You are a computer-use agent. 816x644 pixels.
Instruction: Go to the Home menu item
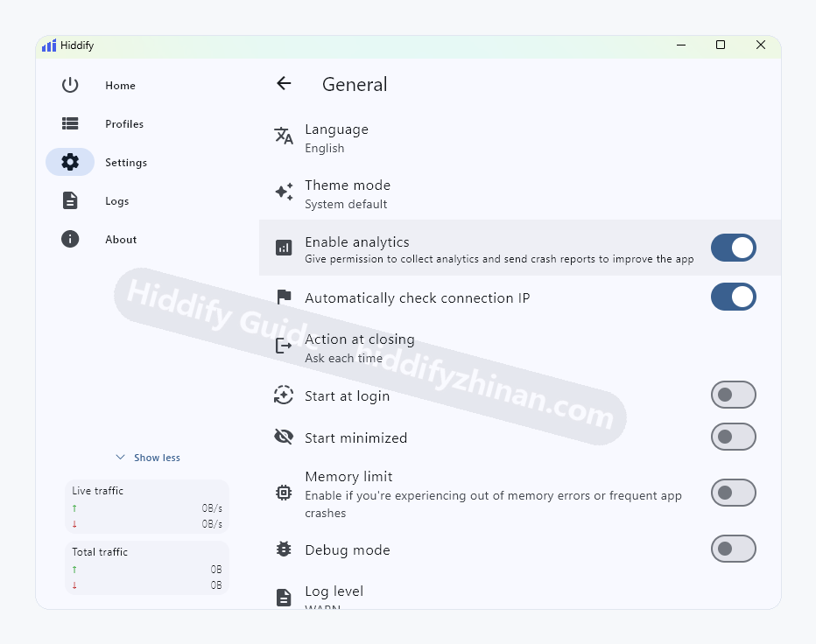click(x=120, y=85)
